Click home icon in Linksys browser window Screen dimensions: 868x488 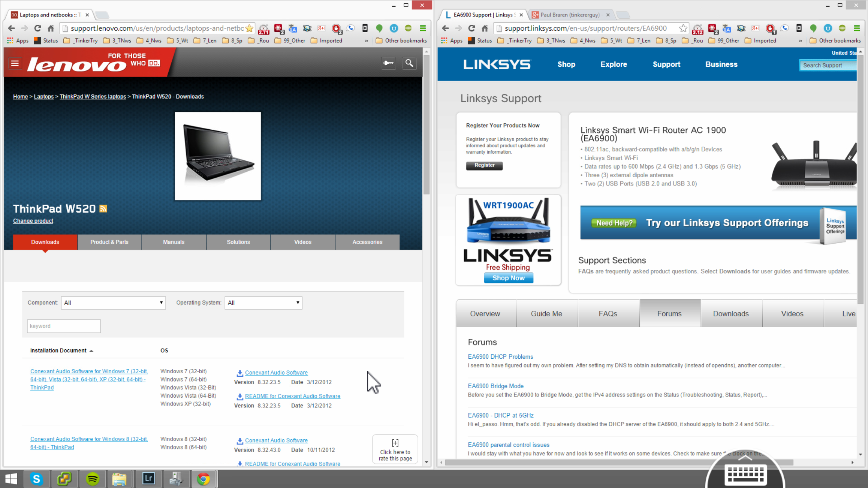pyautogui.click(x=485, y=28)
